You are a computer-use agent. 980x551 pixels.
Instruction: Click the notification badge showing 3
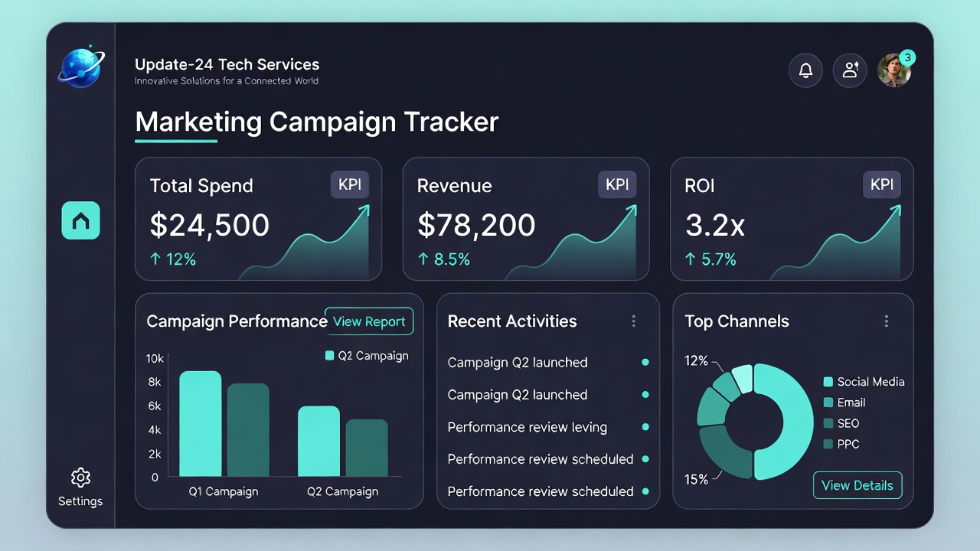[x=907, y=57]
